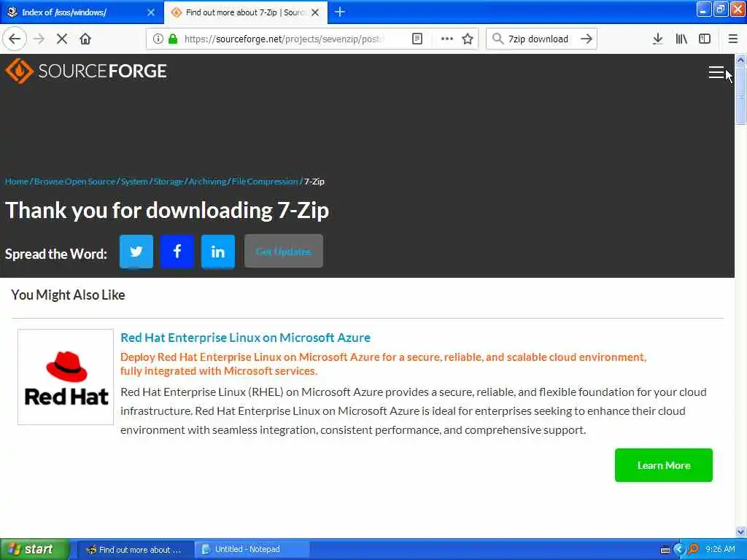Viewport: 747px width, 560px height.
Task: Go back with the browser back arrow
Action: [15, 39]
